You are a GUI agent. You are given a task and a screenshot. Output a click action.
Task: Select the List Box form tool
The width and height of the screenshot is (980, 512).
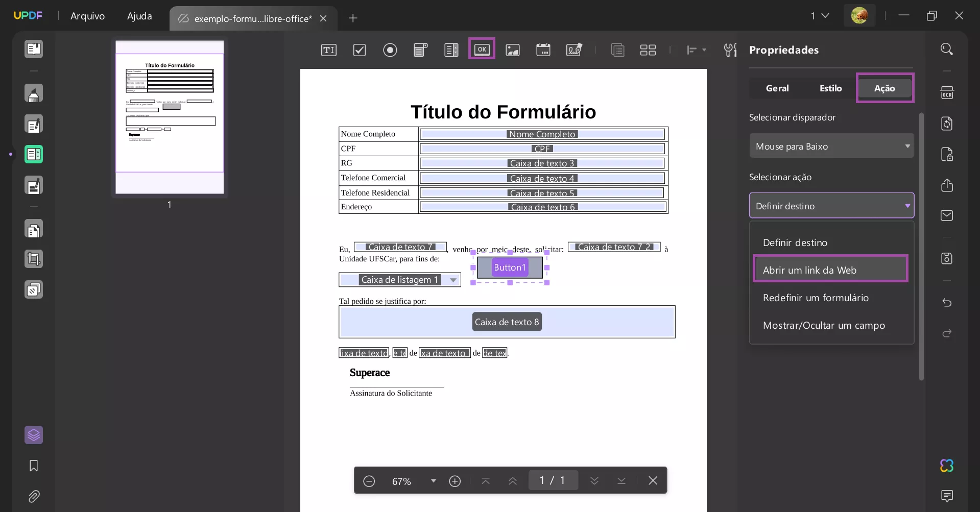click(x=451, y=50)
